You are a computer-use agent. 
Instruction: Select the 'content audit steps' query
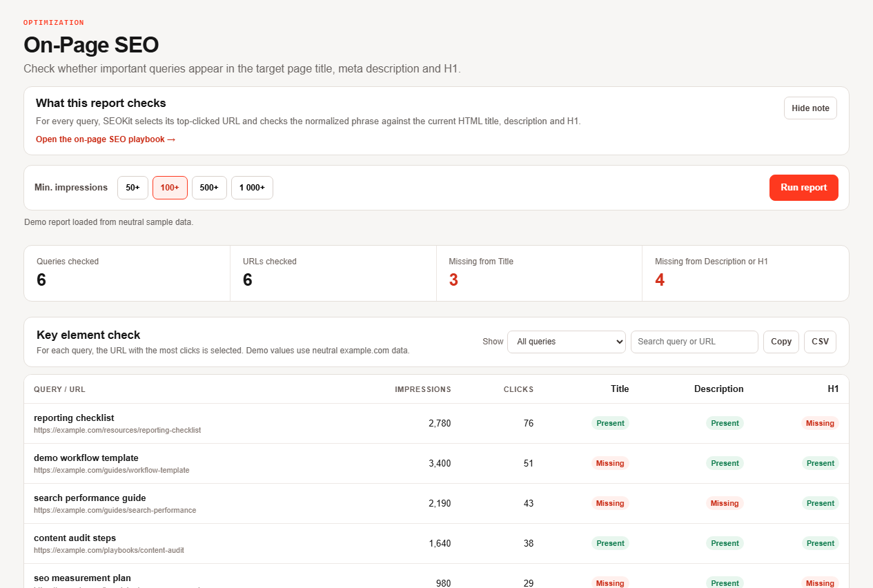tap(75, 538)
